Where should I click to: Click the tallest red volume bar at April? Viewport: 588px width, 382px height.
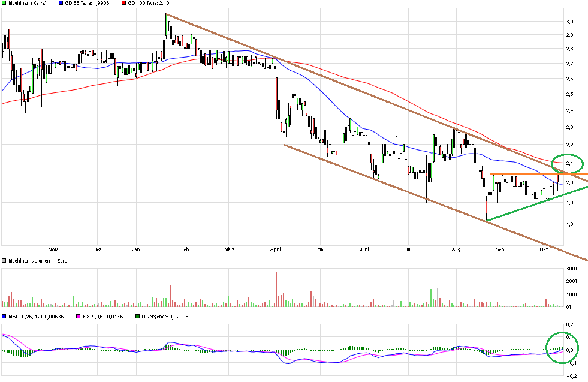point(276,290)
